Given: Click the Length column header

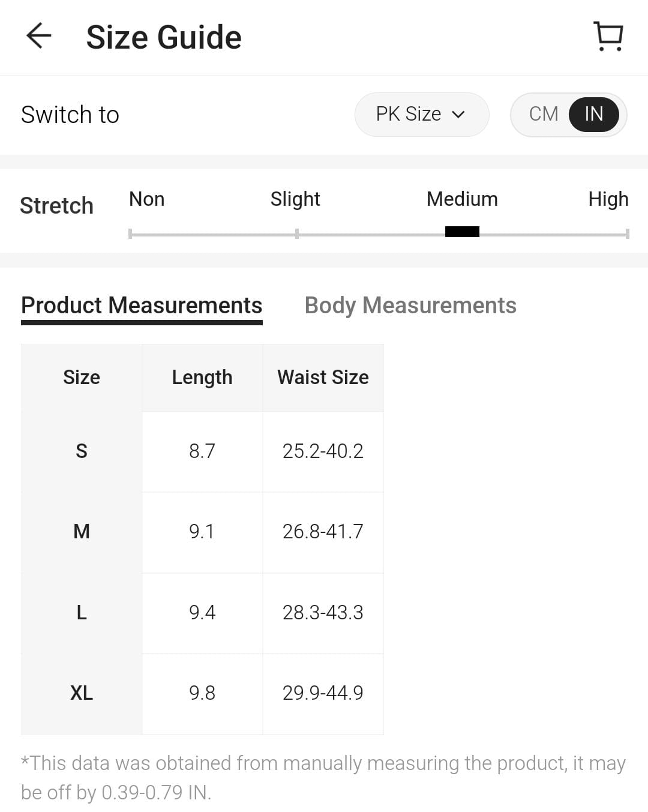Looking at the screenshot, I should [202, 377].
